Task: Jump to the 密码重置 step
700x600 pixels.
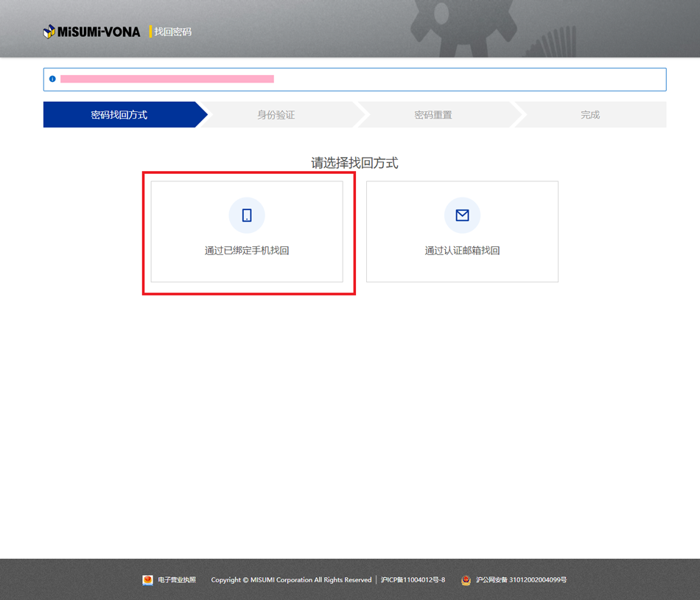Action: coord(433,115)
